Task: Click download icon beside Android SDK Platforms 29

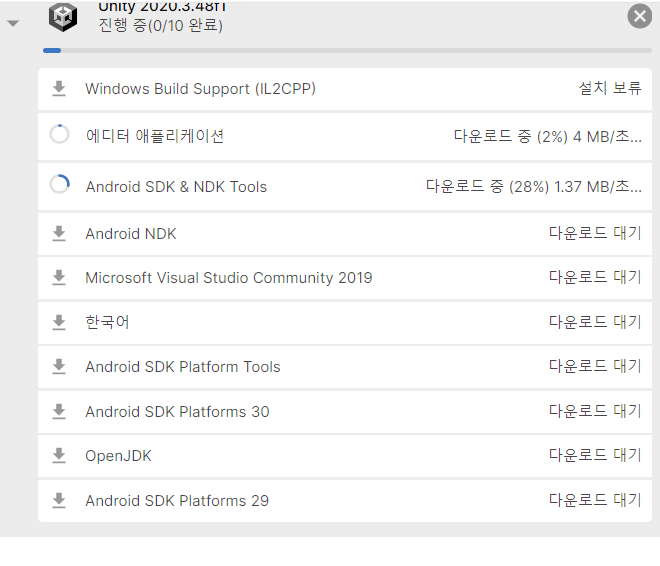Action: (59, 501)
